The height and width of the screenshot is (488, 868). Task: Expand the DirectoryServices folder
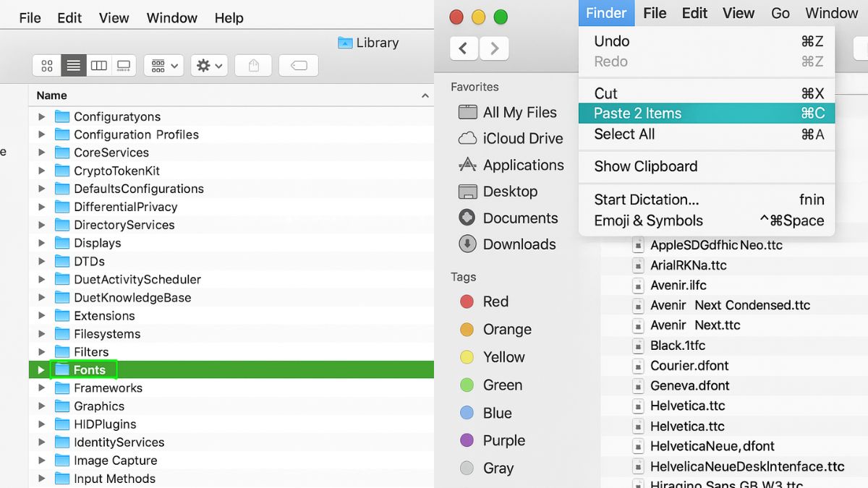pyautogui.click(x=41, y=225)
